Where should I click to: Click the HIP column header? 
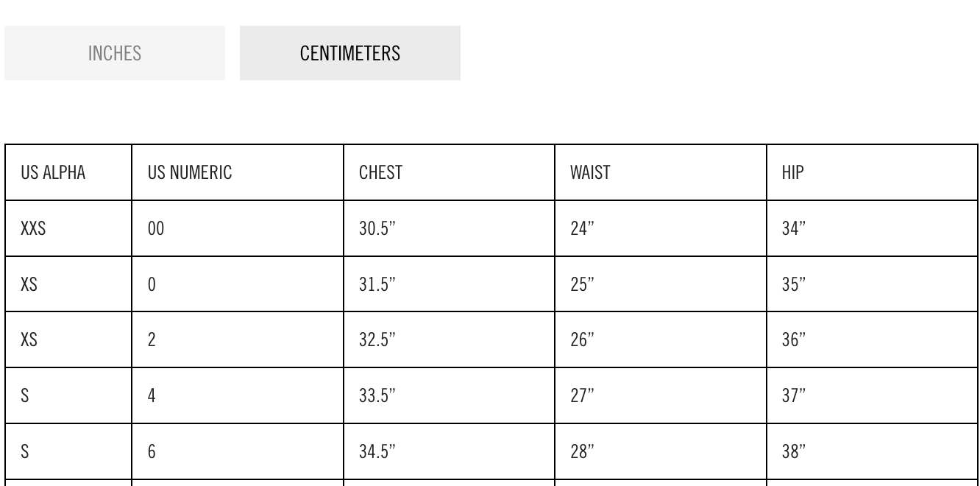[x=792, y=173]
